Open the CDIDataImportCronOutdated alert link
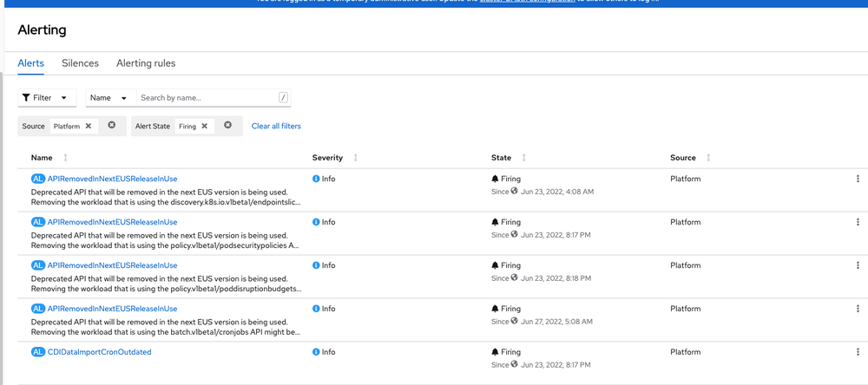868x385 pixels. [100, 352]
